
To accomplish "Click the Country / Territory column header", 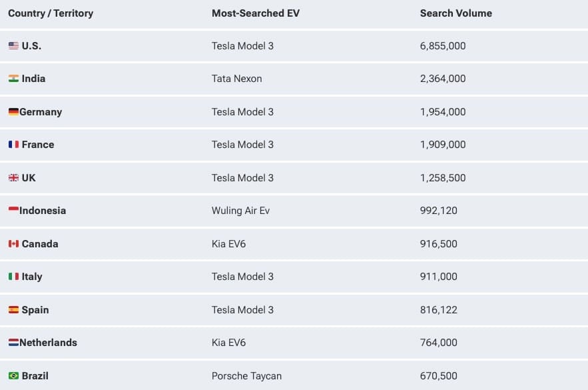I will pos(51,13).
